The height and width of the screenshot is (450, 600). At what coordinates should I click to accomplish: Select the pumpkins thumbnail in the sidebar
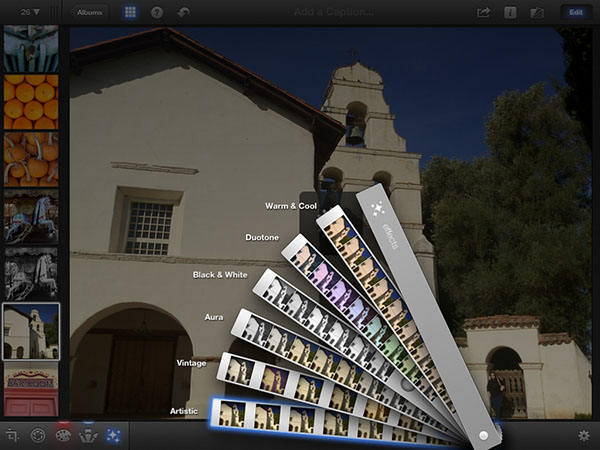point(31,160)
